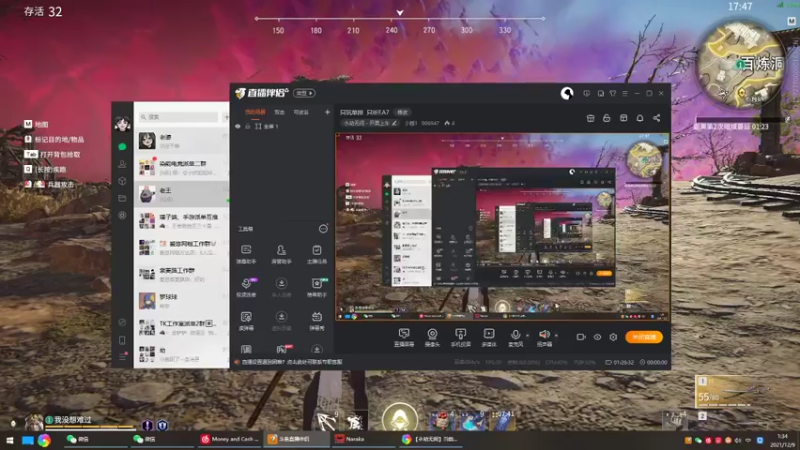Open notifications bell above the preview

pyautogui.click(x=640, y=118)
